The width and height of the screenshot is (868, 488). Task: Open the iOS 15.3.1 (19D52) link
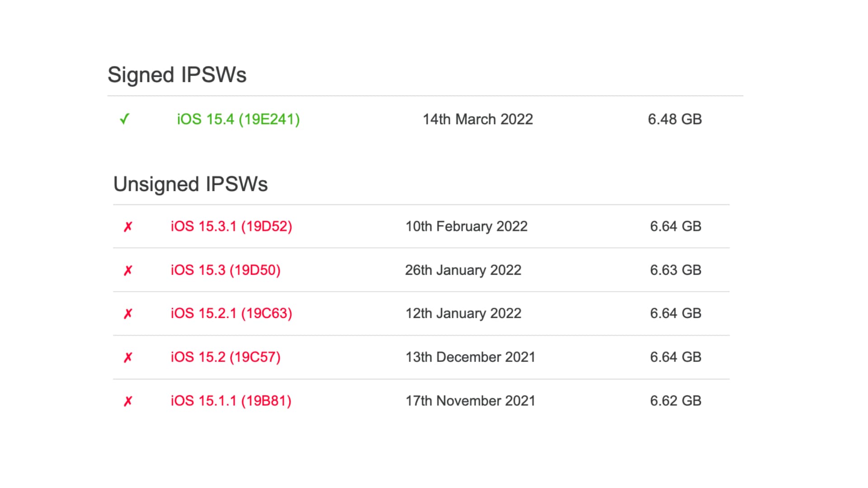pyautogui.click(x=231, y=226)
